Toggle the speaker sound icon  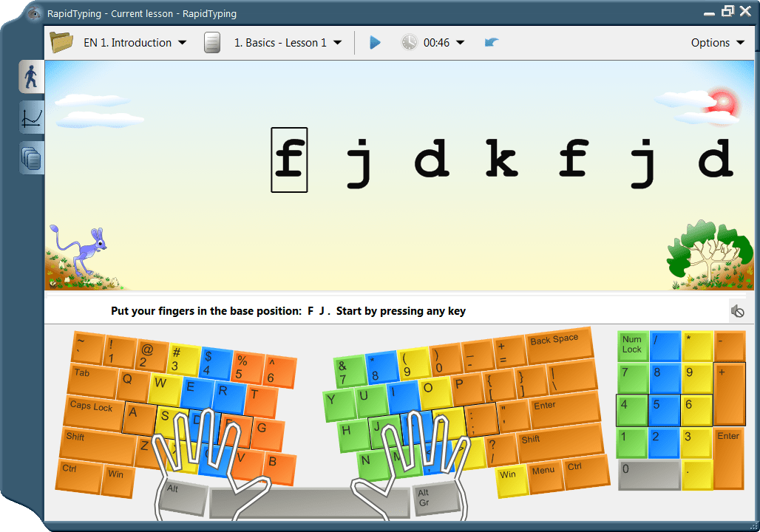click(739, 310)
